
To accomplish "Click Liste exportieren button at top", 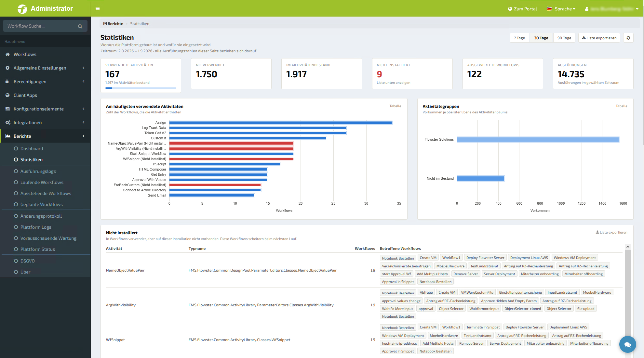I will pos(599,38).
